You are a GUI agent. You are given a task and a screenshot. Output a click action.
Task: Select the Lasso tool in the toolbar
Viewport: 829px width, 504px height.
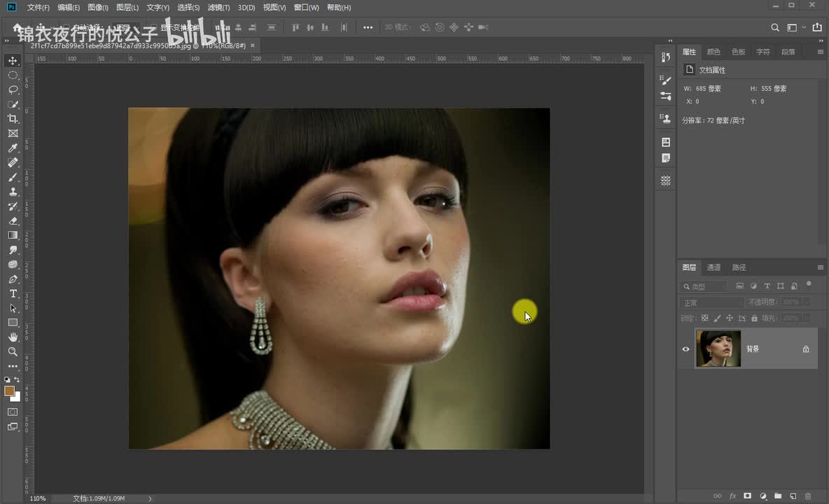tap(13, 90)
